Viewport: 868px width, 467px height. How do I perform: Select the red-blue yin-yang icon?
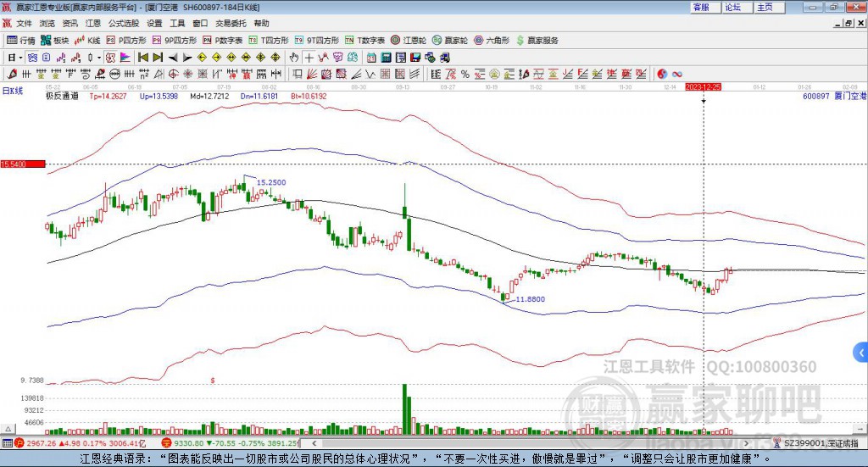pos(662,74)
